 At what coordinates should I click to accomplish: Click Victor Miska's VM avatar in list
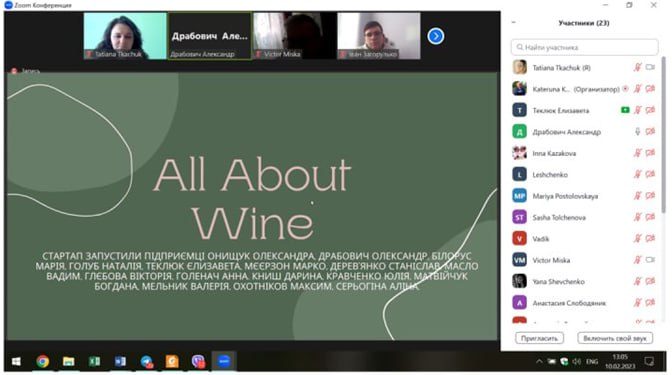519,260
